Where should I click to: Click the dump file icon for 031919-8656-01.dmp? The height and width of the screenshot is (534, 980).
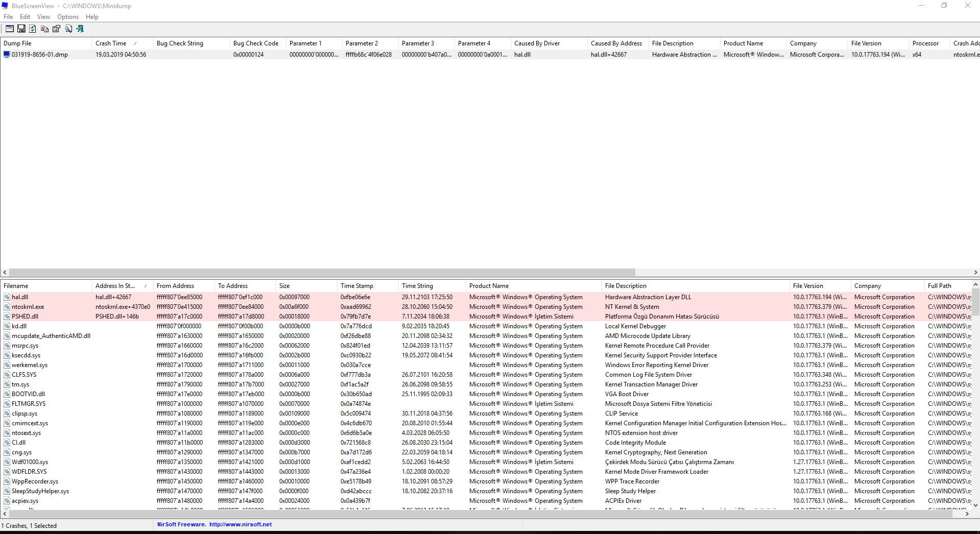pos(7,55)
